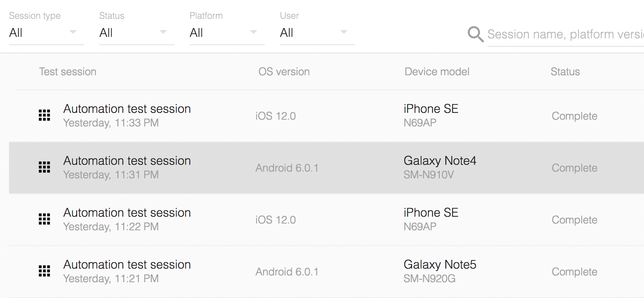This screenshot has width=644, height=298.
Task: Click grid icon of 11:22 PM session
Action: point(44,219)
